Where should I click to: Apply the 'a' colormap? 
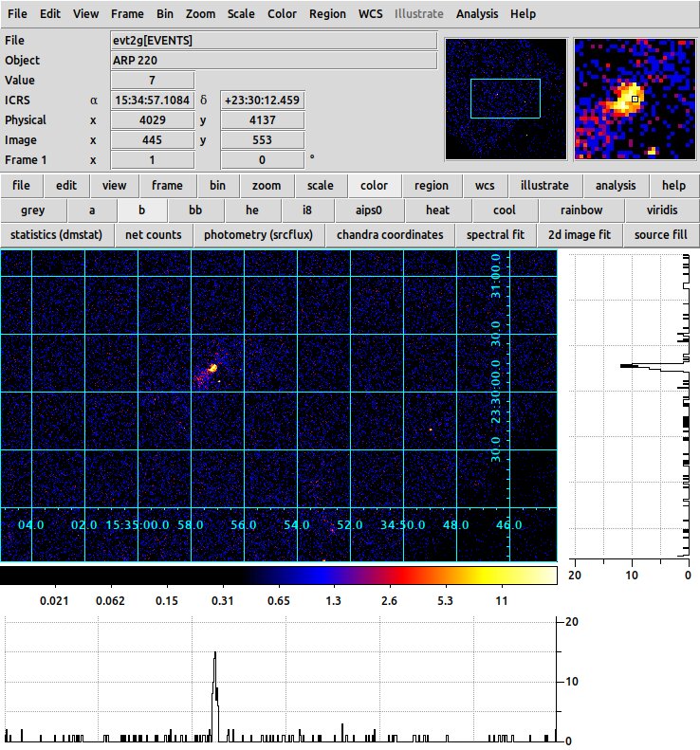click(x=92, y=210)
